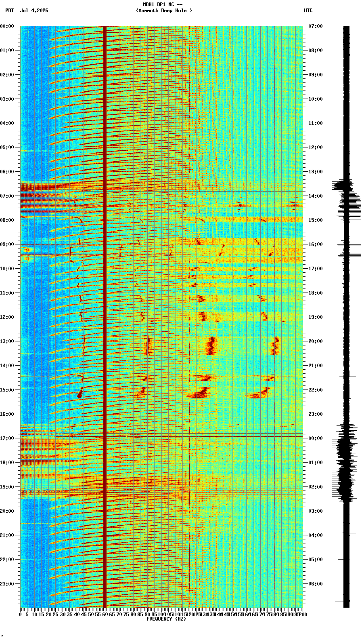Screen dimensions: 364x640
Task: Select the 18:00 label on PDT axis
Action: [7, 463]
